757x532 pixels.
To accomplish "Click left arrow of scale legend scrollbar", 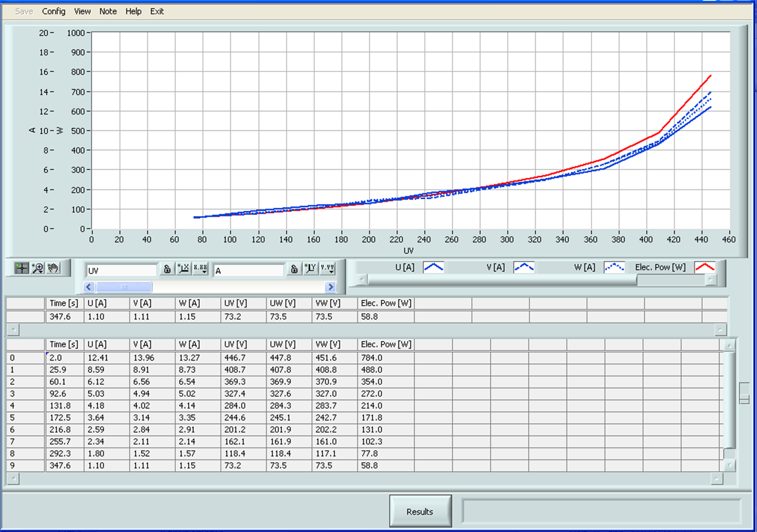I will click(x=89, y=287).
